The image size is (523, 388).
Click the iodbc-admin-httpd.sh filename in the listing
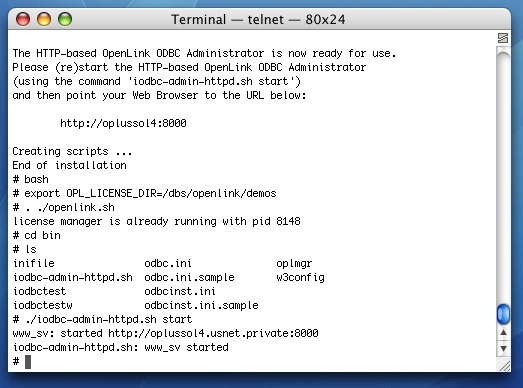tap(73, 278)
